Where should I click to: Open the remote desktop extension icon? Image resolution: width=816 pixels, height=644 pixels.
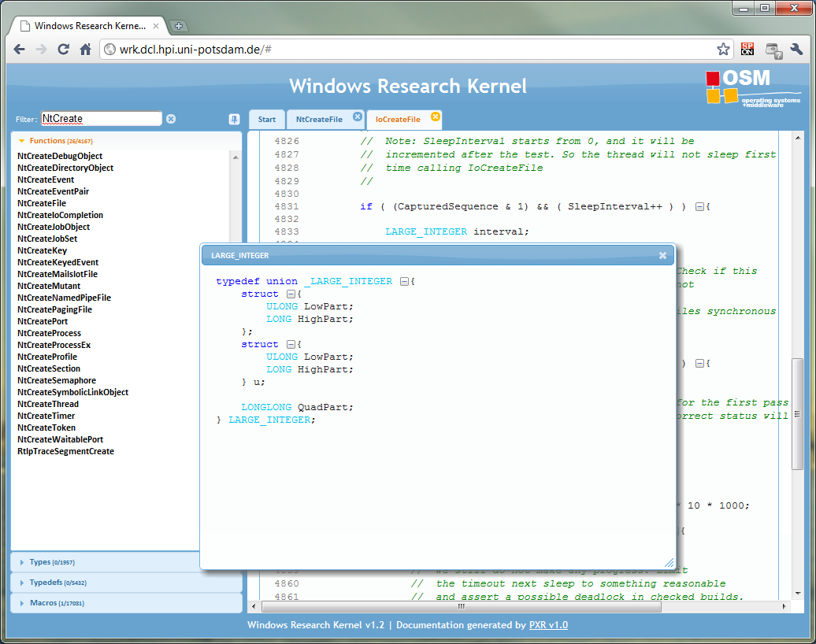[773, 50]
